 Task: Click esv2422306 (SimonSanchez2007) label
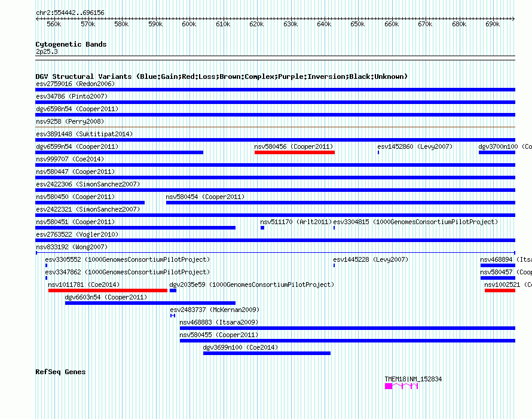point(88,184)
